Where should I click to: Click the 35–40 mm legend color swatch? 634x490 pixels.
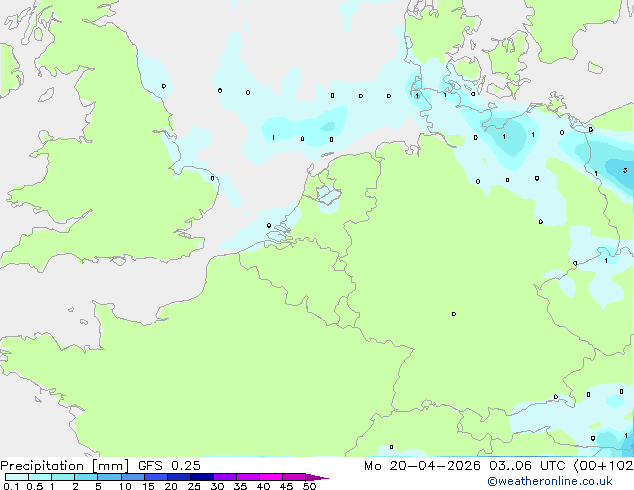click(248, 477)
